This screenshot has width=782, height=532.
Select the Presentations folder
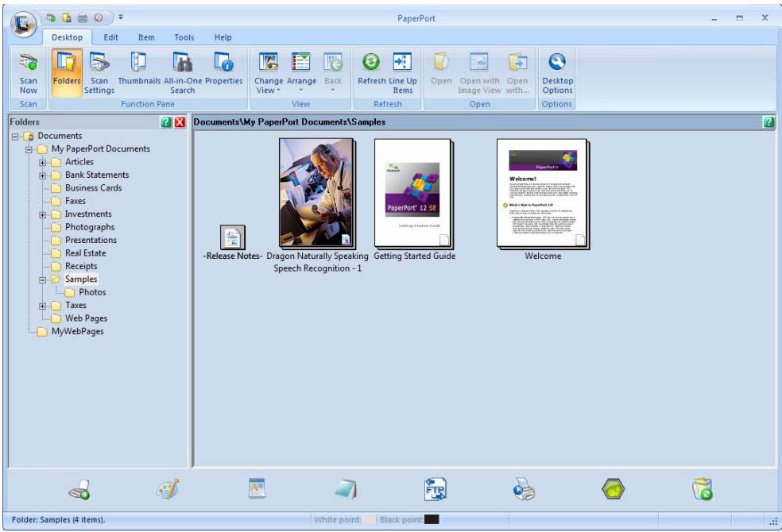point(91,240)
